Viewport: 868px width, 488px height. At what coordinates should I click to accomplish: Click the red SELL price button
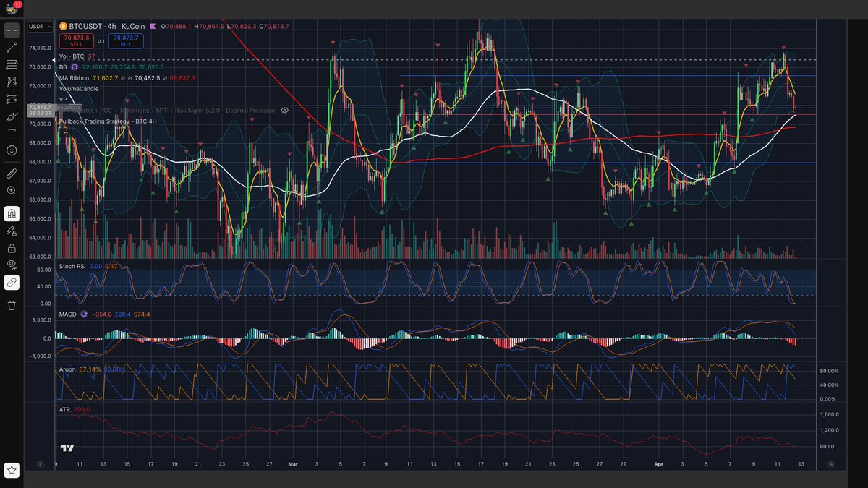point(76,40)
